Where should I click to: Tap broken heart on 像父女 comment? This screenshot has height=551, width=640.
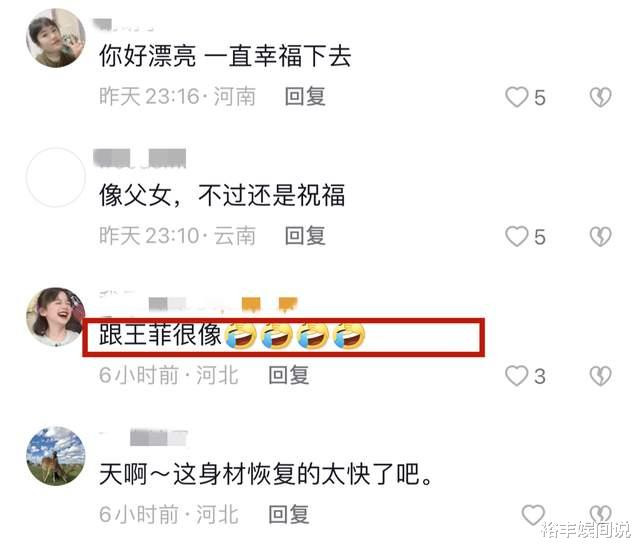tap(600, 236)
